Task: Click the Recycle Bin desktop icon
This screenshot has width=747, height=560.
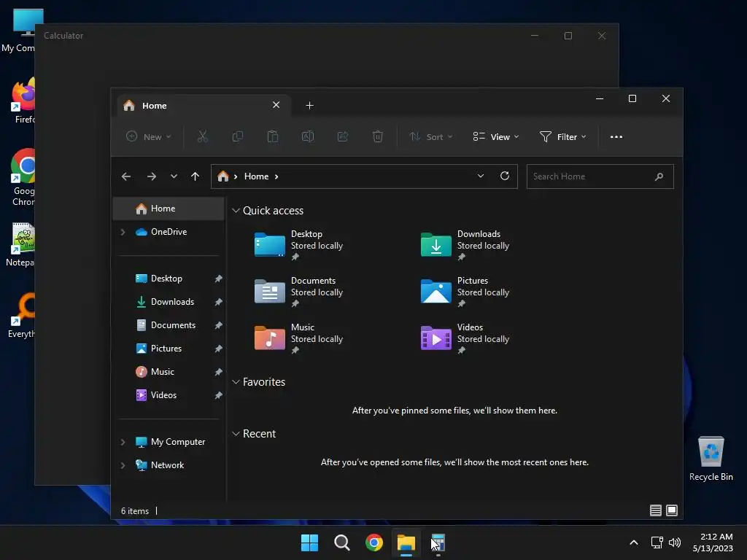Action: [x=711, y=459]
